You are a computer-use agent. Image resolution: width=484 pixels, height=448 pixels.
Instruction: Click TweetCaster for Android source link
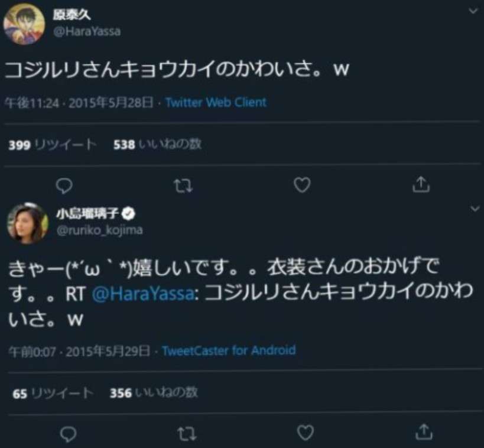[x=228, y=350]
